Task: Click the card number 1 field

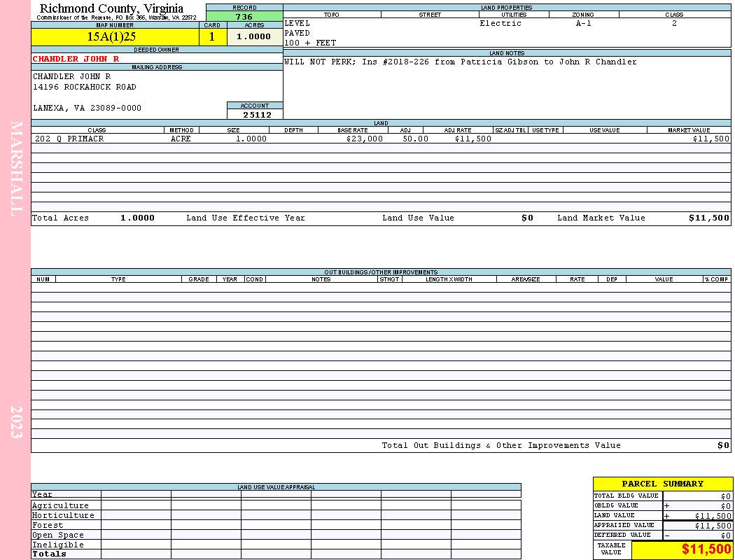Action: [x=212, y=37]
